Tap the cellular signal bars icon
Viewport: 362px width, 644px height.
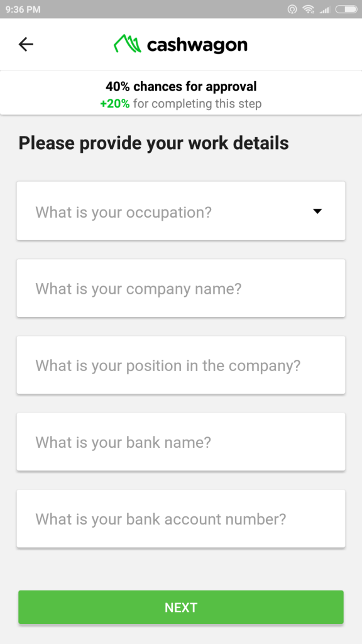tap(325, 9)
